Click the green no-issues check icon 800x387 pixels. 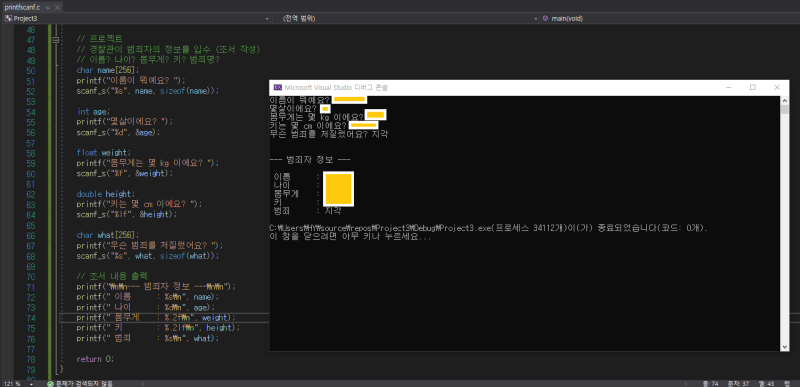coord(50,383)
